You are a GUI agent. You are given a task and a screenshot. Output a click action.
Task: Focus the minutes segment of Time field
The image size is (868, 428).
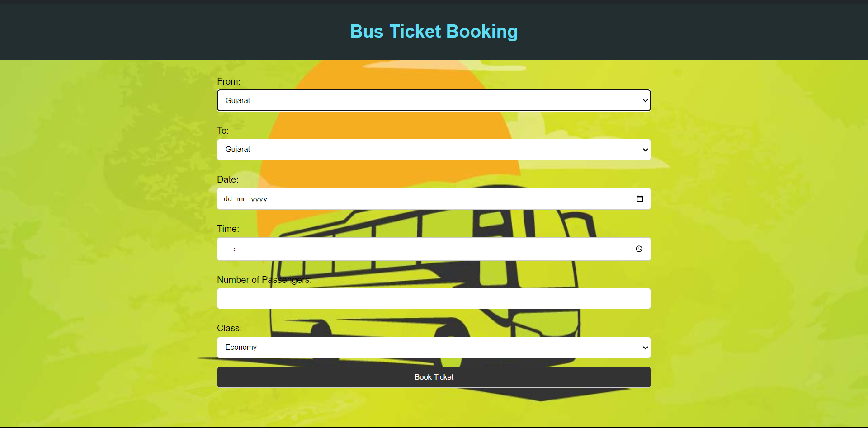pos(241,249)
